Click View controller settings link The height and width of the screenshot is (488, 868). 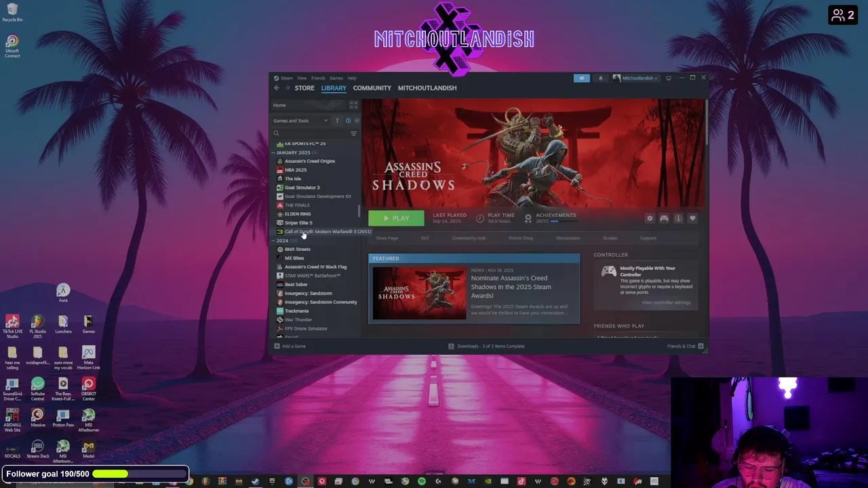tap(666, 302)
